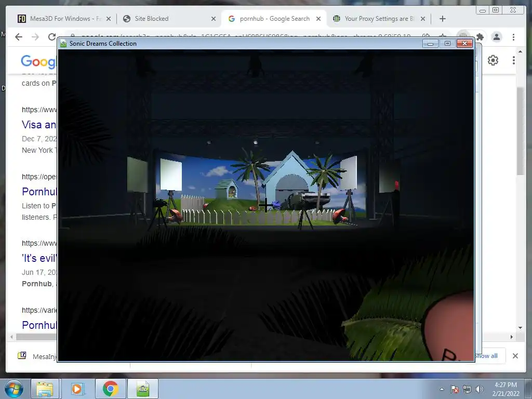The width and height of the screenshot is (532, 399).
Task: Click the page scroll down arrow
Action: [x=520, y=328]
